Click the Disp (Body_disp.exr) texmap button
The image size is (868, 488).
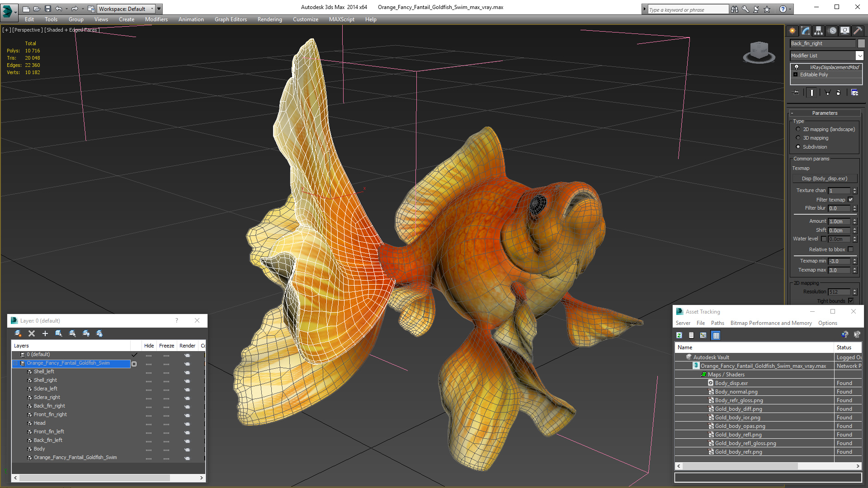[x=824, y=178]
